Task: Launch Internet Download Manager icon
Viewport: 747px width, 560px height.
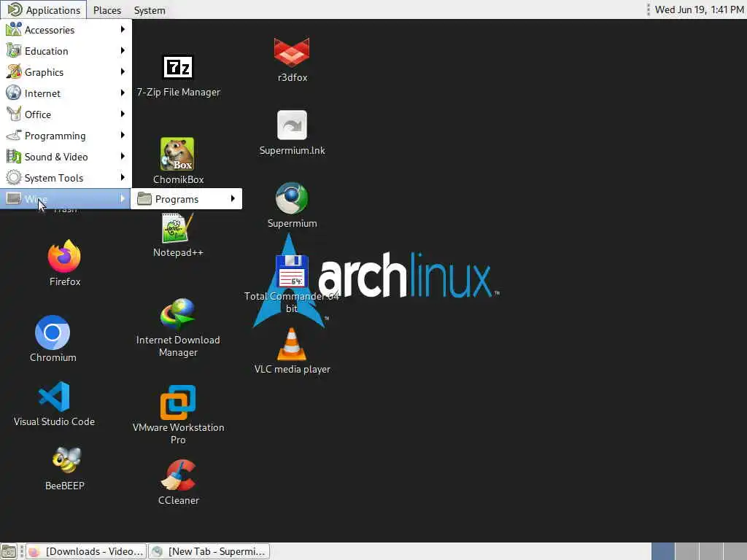Action: pos(178,315)
